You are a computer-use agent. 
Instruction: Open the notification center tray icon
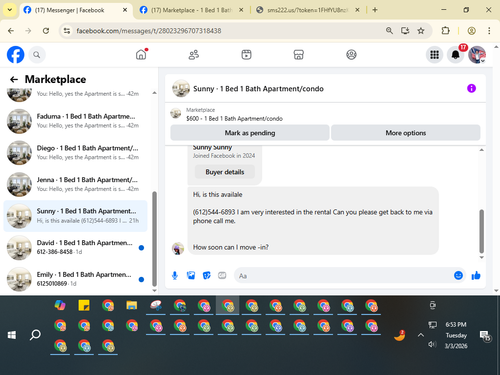[x=485, y=336]
